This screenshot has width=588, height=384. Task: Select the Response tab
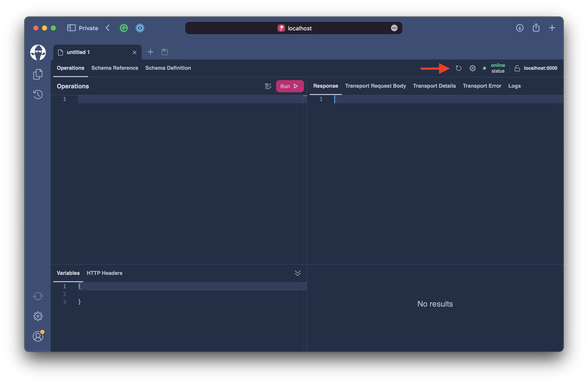(325, 86)
